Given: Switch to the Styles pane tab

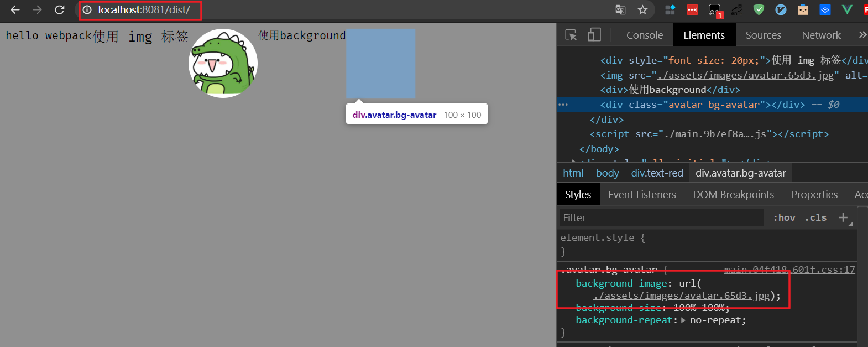Looking at the screenshot, I should pyautogui.click(x=578, y=195).
